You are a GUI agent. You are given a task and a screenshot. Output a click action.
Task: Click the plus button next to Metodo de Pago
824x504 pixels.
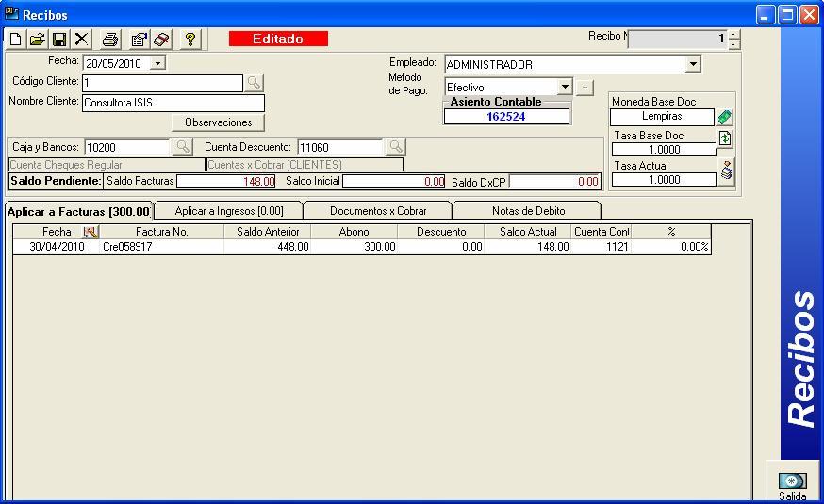click(x=585, y=88)
